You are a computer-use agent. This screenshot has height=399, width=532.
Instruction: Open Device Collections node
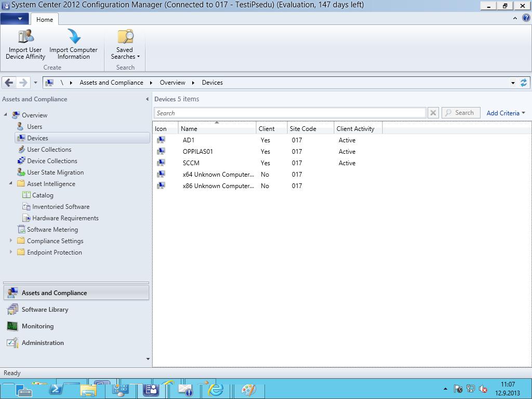[x=52, y=161]
